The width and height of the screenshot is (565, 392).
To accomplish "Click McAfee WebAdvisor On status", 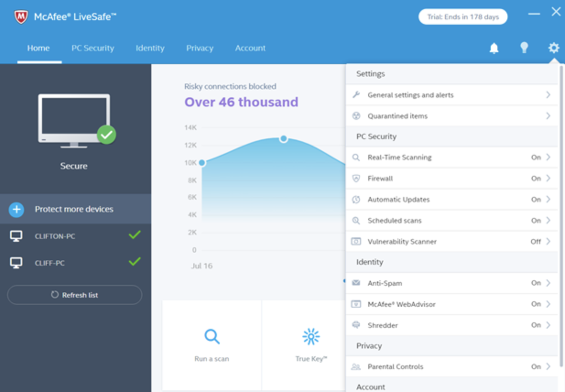I will 536,304.
